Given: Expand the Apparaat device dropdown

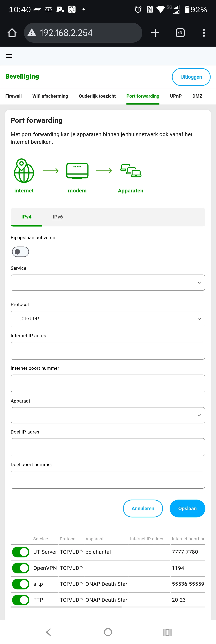Looking at the screenshot, I should tap(108, 415).
